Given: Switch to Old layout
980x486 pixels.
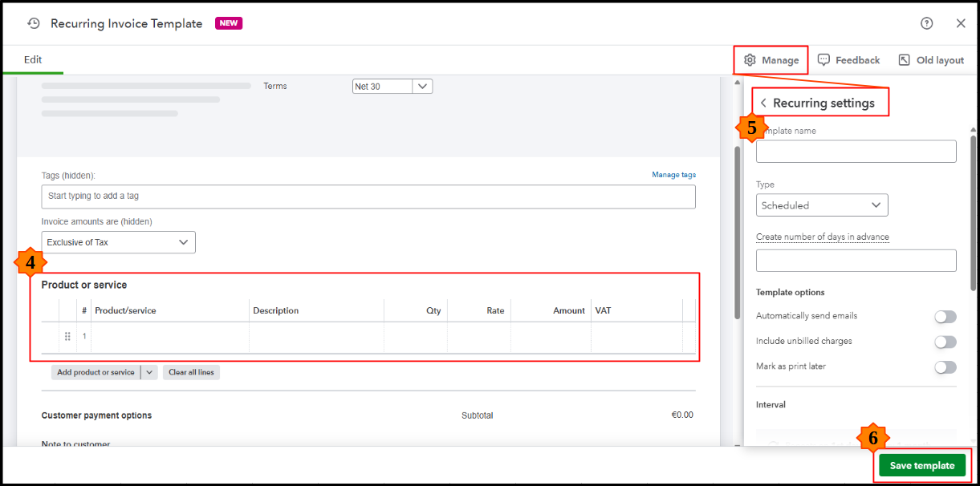Looking at the screenshot, I should click(x=931, y=60).
